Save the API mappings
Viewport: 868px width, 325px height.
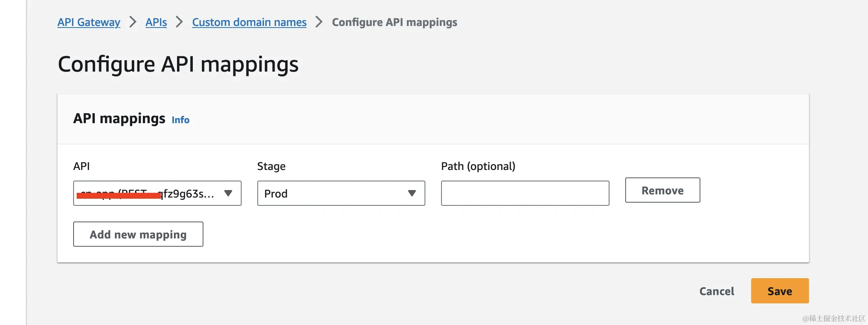point(779,291)
